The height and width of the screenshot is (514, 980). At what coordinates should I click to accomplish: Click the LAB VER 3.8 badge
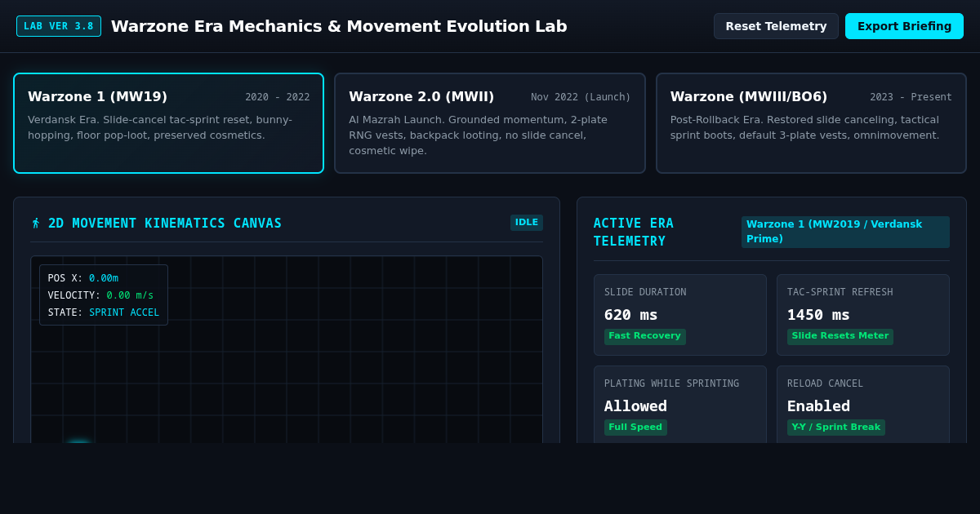click(x=59, y=26)
